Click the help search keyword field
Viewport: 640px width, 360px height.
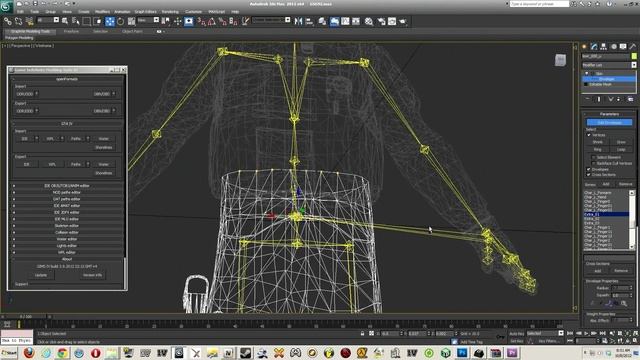click(x=539, y=4)
